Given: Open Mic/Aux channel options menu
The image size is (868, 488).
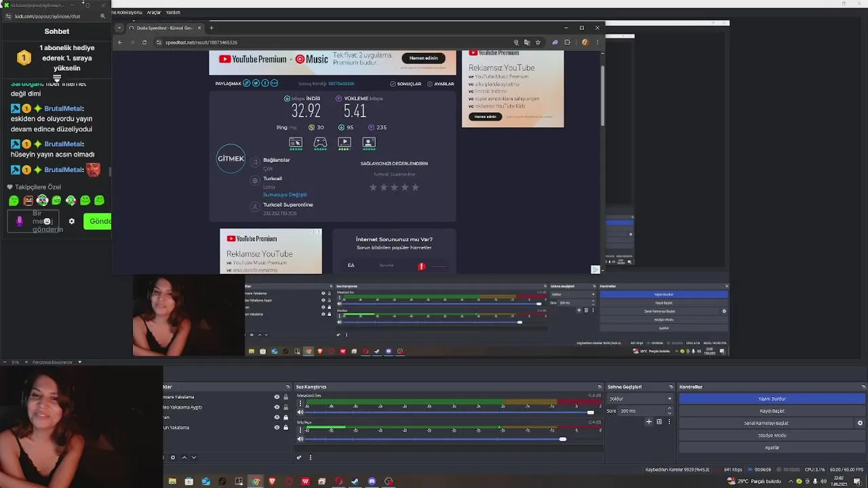Looking at the screenshot, I should coord(300,430).
